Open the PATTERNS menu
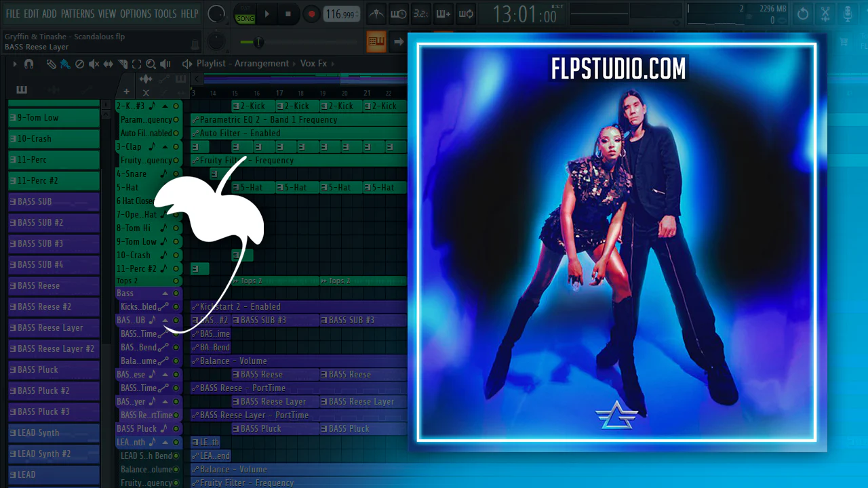 click(x=77, y=14)
